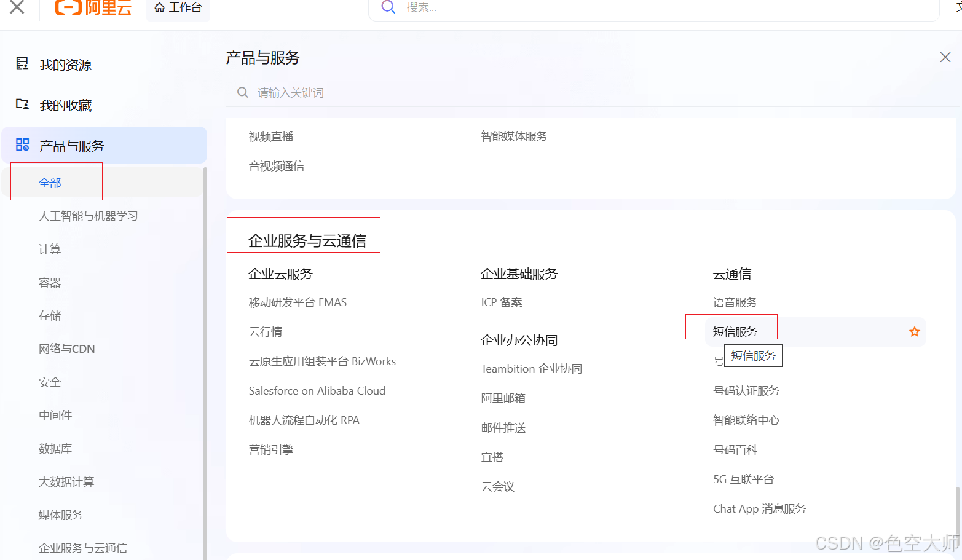The image size is (962, 560).
Task: Open 机器人流程自动化 RPA
Action: click(x=304, y=420)
